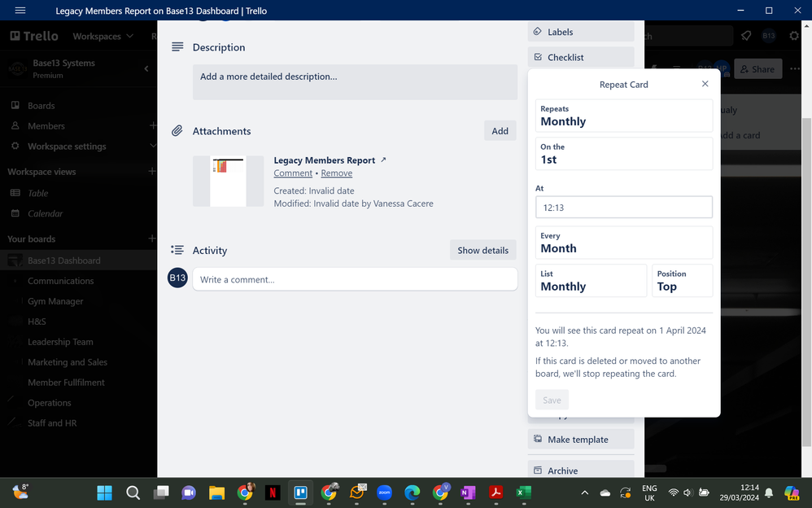The width and height of the screenshot is (812, 508).
Task: Open the Calendar workspace view
Action: [45, 213]
